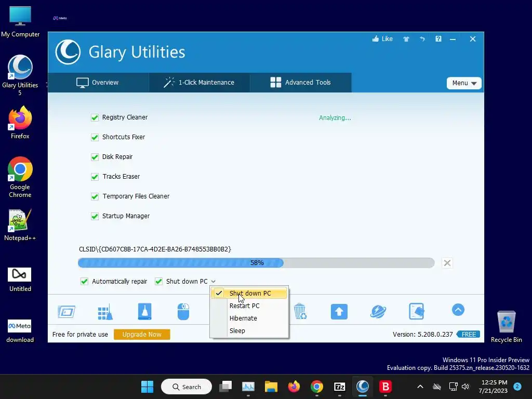Launch the Registry broom grid icon in bottom toolbar

coord(105,312)
